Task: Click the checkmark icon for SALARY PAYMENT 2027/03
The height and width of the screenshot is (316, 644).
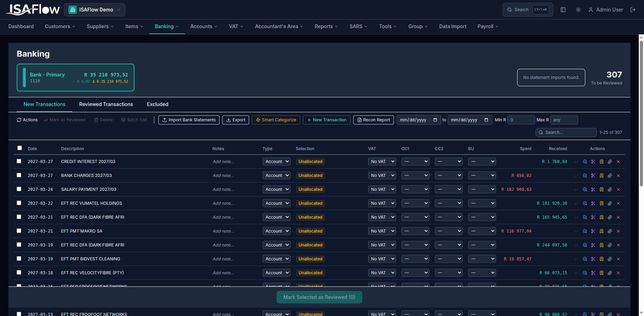Action: pos(577,189)
